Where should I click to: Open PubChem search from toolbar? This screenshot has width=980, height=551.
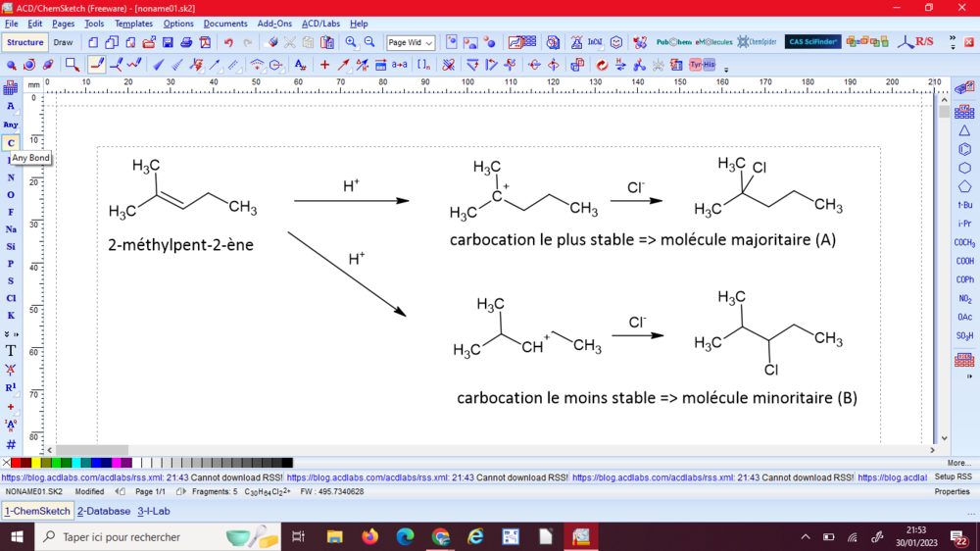673,42
